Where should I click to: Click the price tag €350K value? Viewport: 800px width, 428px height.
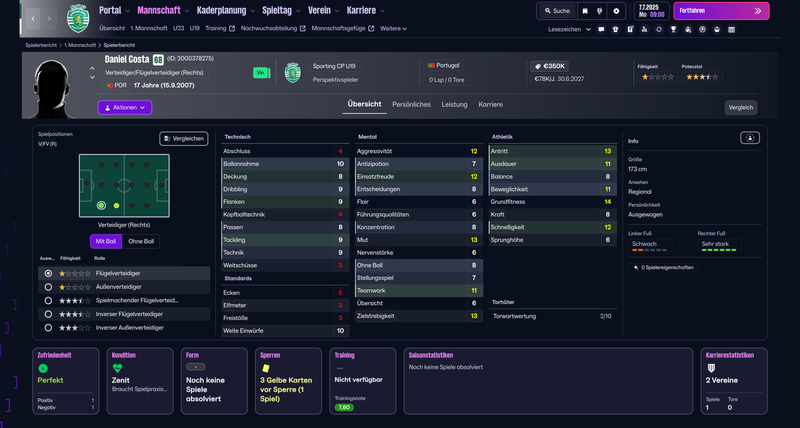tap(549, 66)
